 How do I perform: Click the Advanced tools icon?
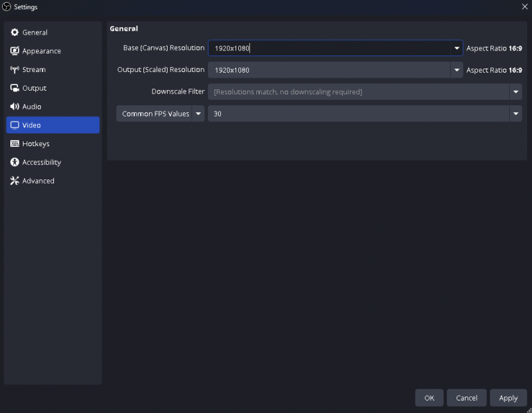(x=15, y=181)
